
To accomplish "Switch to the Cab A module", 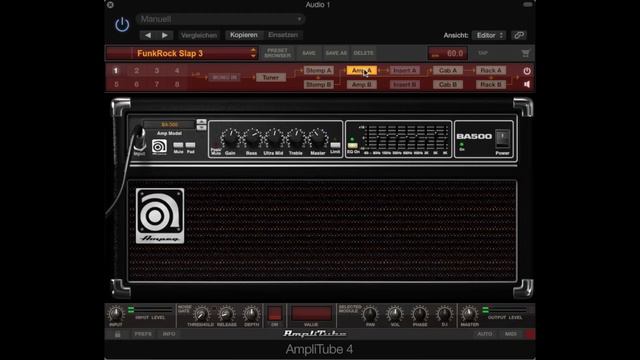I will [448, 71].
